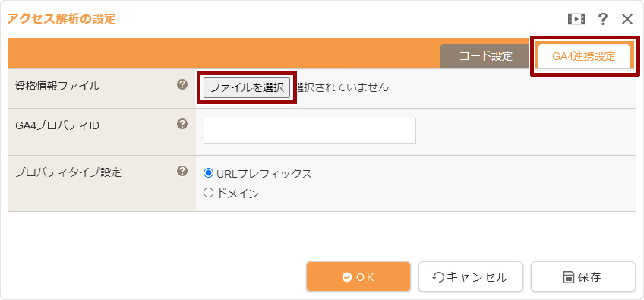Click the ファイルを選択 button

click(x=247, y=87)
